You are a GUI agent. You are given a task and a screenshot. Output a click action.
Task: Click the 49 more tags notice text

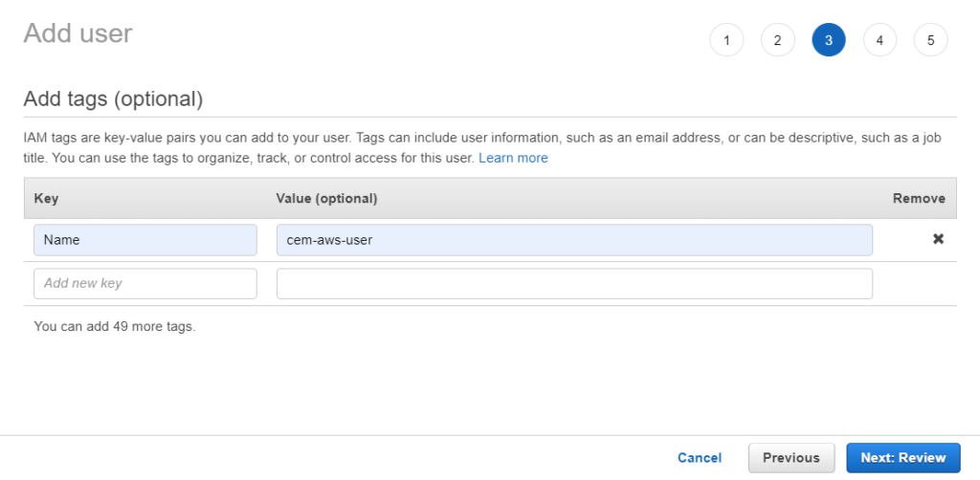(115, 326)
